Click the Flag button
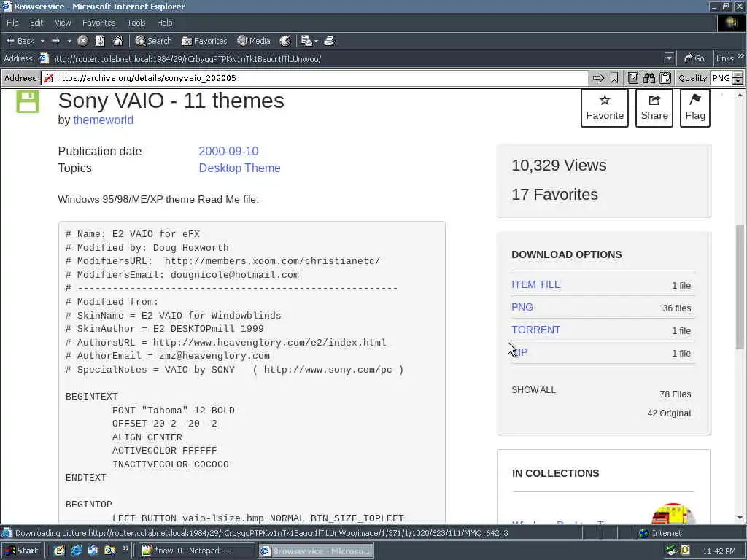 tap(695, 108)
